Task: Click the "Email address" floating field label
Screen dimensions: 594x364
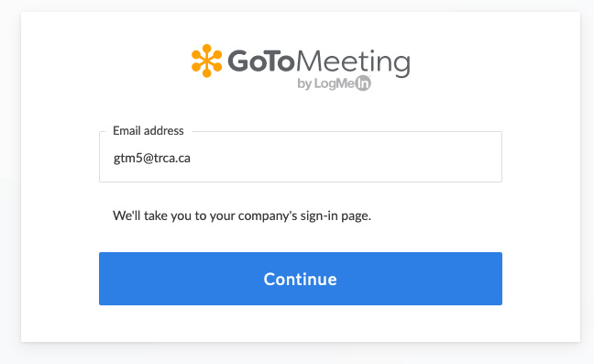Action: 148,131
